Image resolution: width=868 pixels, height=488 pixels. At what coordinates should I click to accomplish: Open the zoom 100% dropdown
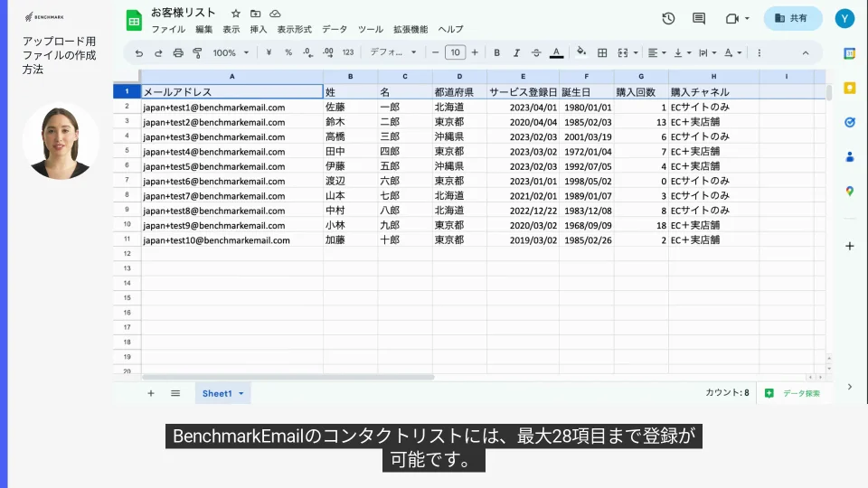[x=231, y=52]
